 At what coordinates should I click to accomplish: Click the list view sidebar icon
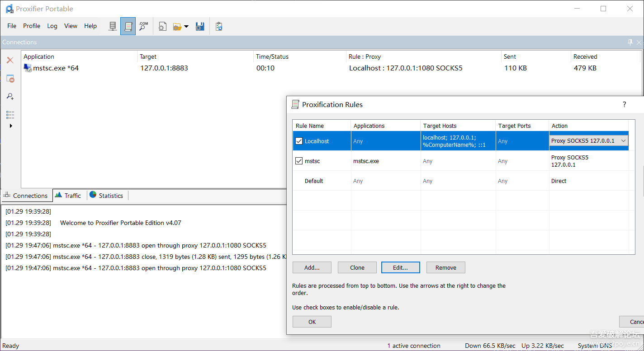point(10,114)
